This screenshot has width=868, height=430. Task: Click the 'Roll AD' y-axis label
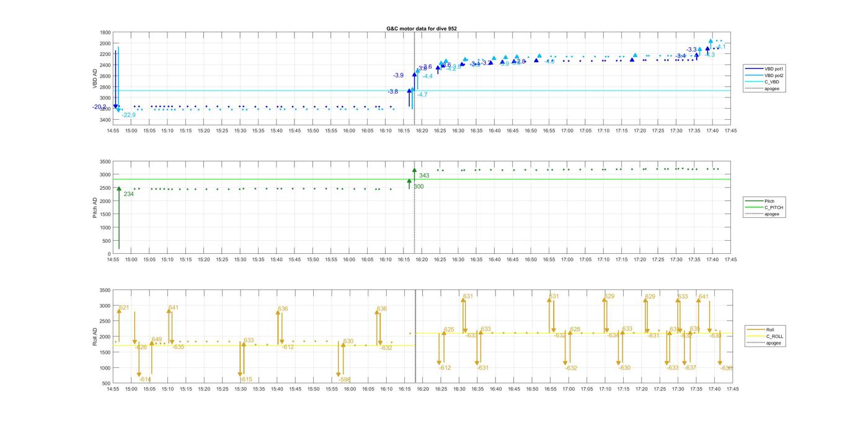(x=95, y=336)
